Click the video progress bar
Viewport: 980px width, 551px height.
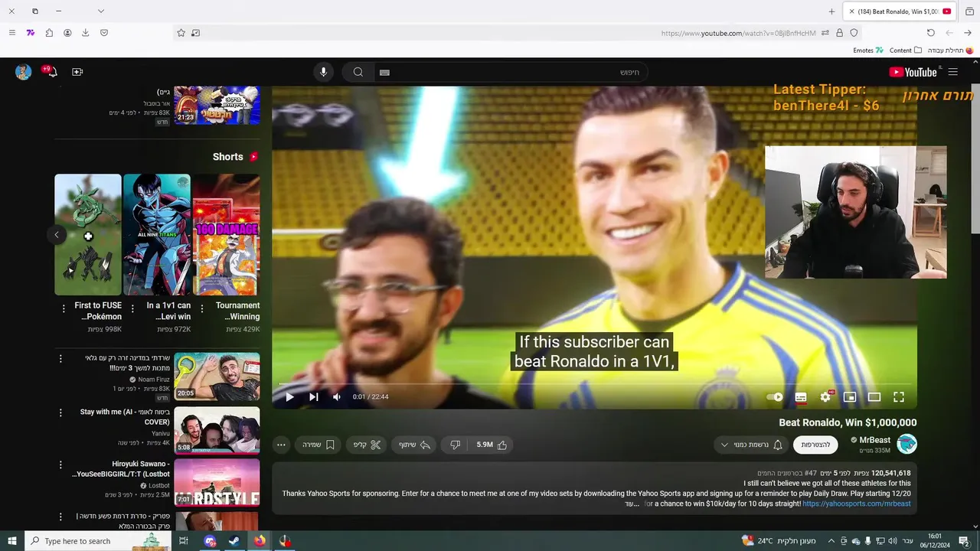595,383
